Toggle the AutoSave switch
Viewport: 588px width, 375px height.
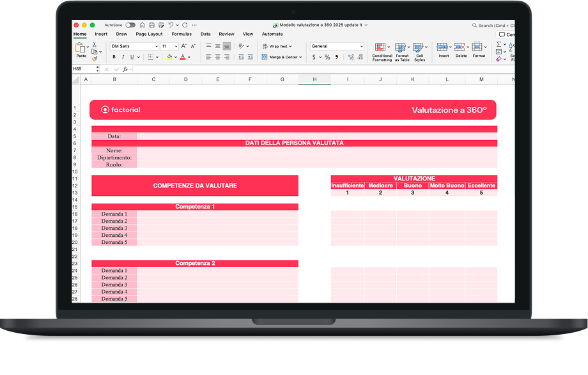[x=130, y=25]
